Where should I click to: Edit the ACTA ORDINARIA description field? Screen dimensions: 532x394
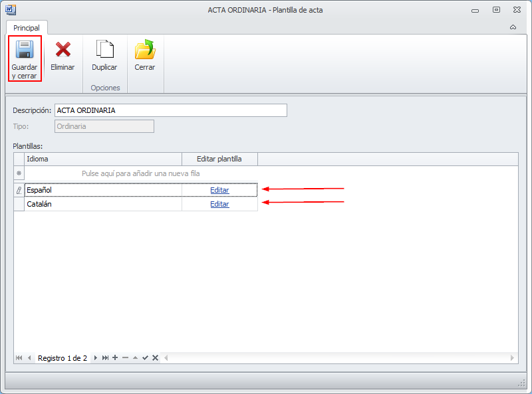171,110
